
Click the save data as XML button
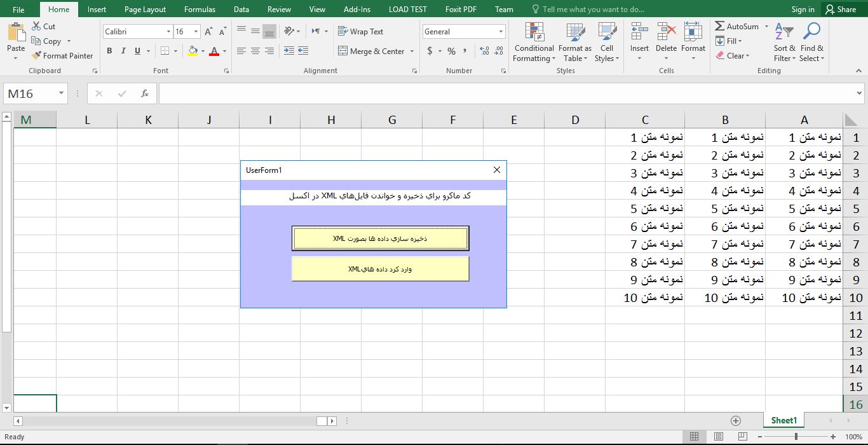click(380, 238)
